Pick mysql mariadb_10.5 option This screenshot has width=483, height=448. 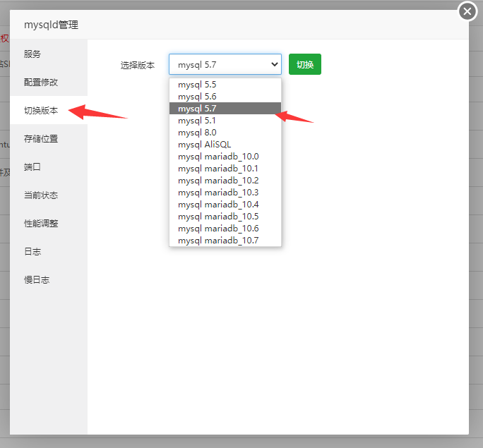click(x=225, y=217)
